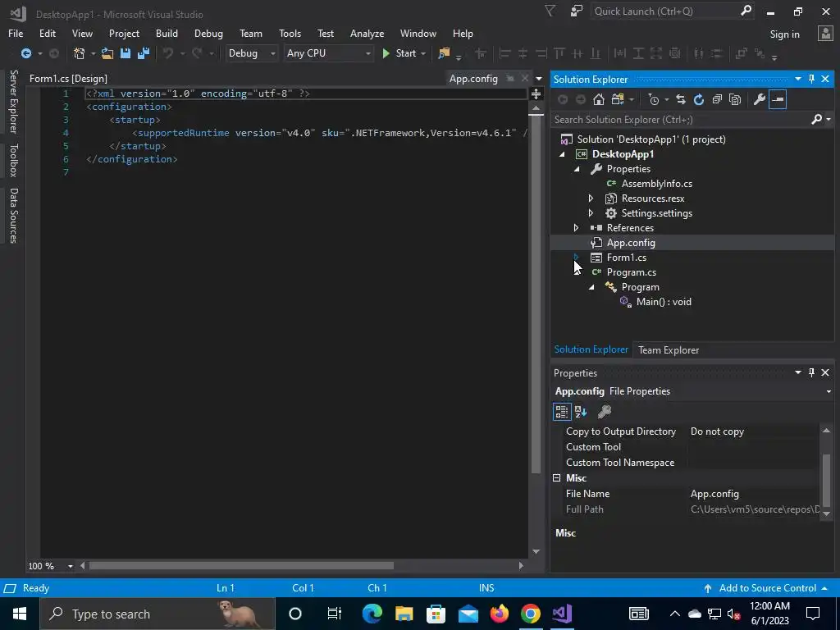
Task: Open the Build menu
Action: [x=167, y=33]
